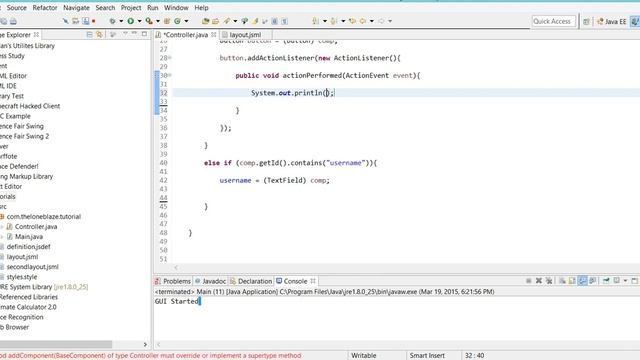
Task: Select secondlayout.jsml in Package Explorer
Action: 33,267
